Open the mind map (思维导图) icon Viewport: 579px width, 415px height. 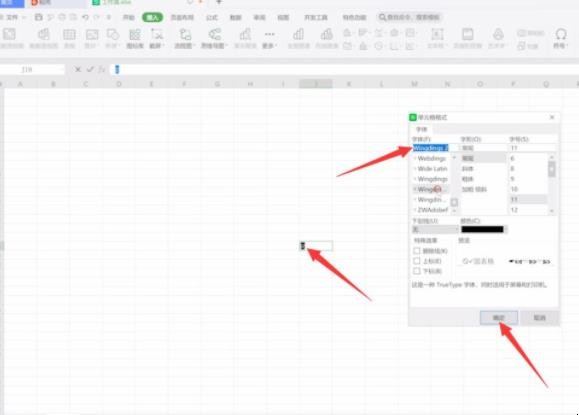(x=214, y=35)
